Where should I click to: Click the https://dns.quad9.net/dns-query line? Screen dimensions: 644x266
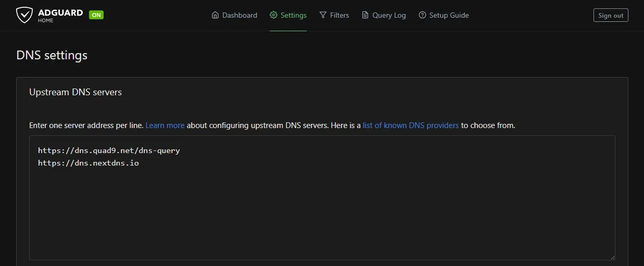coord(109,150)
